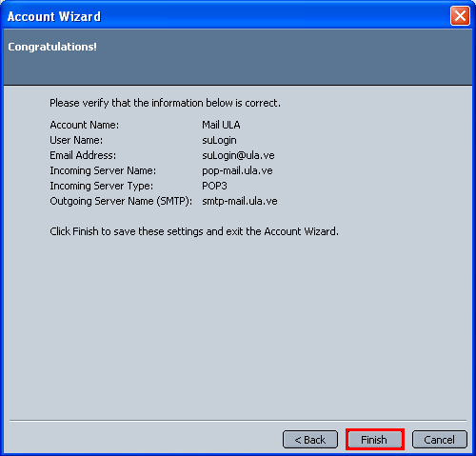Cancel the Account Wizard
476x456 pixels.
pyautogui.click(x=439, y=440)
